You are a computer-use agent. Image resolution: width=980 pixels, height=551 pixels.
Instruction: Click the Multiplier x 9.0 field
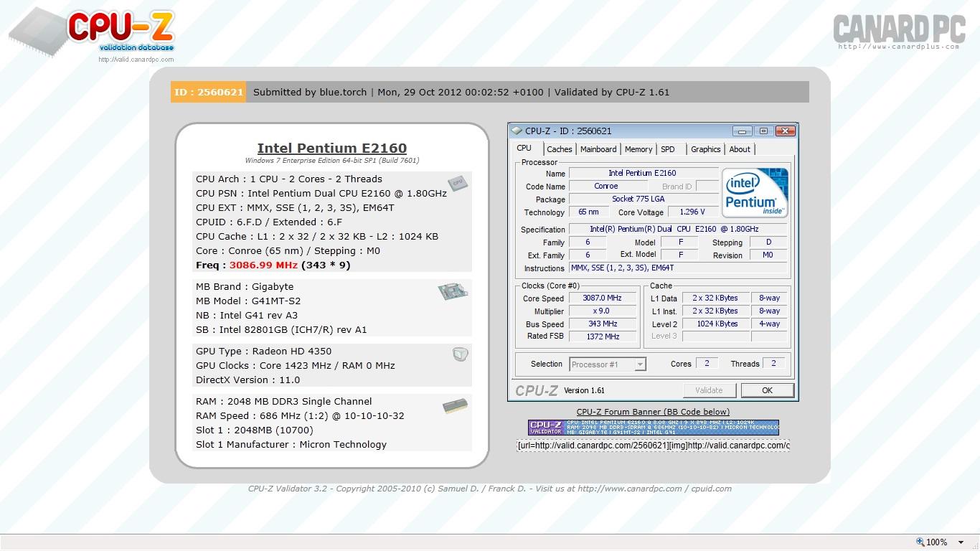click(x=602, y=311)
